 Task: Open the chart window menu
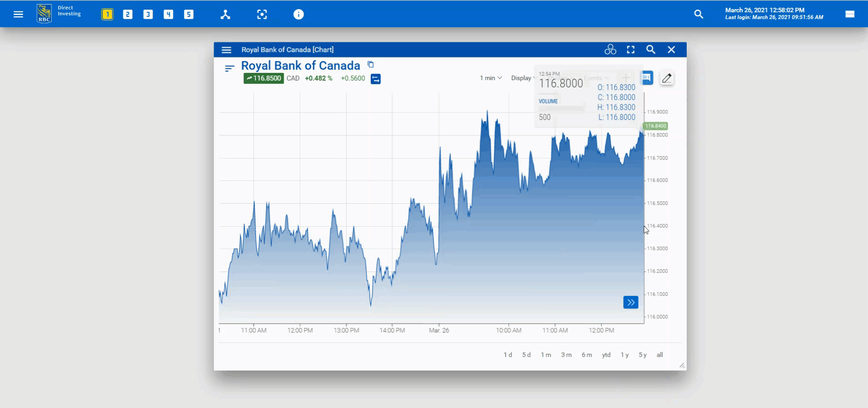226,50
